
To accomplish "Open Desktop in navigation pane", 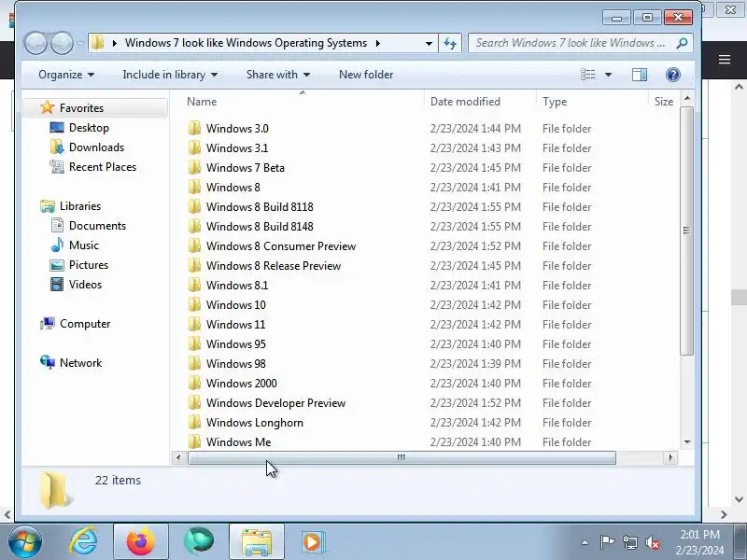I will (x=89, y=128).
